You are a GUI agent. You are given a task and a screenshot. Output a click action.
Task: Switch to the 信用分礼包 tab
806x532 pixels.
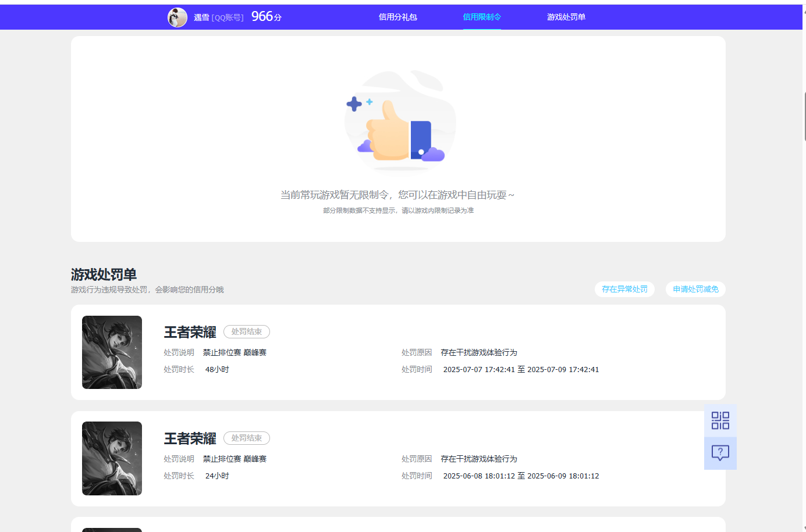point(398,17)
